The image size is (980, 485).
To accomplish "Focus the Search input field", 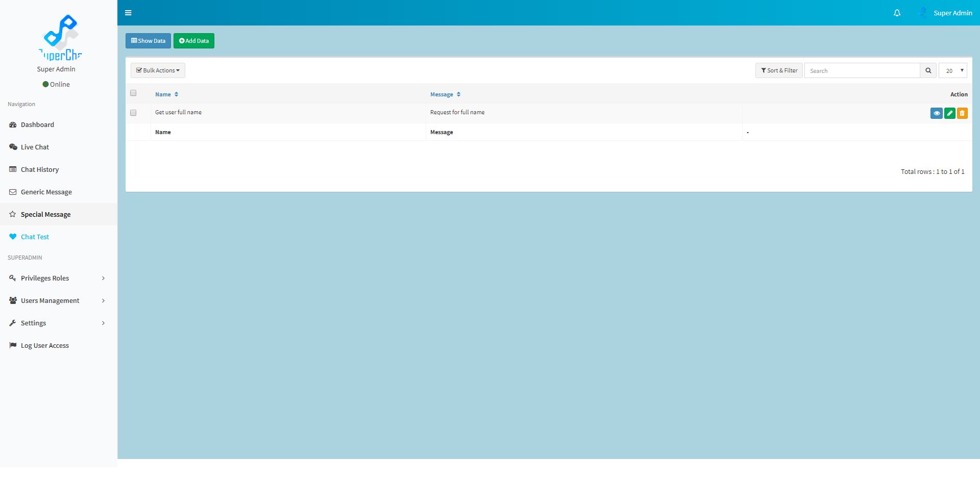I will pyautogui.click(x=862, y=70).
